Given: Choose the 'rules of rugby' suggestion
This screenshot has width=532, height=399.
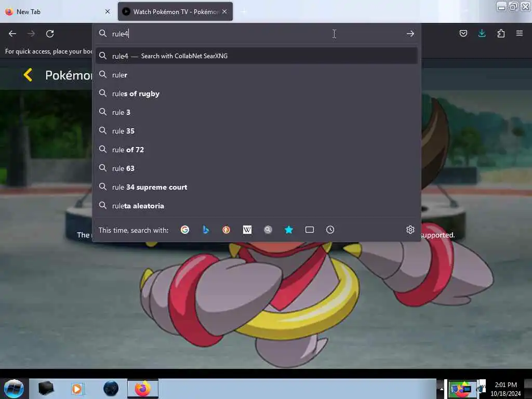Looking at the screenshot, I should pos(257,94).
